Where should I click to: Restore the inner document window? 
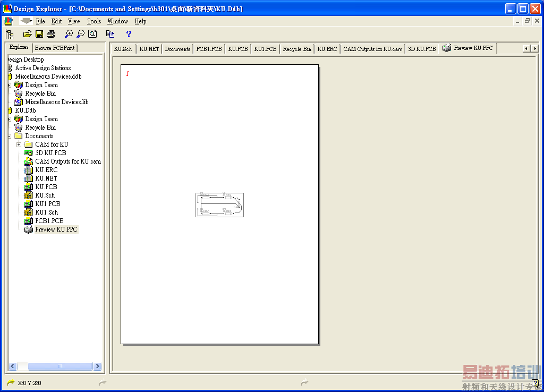tap(527, 21)
